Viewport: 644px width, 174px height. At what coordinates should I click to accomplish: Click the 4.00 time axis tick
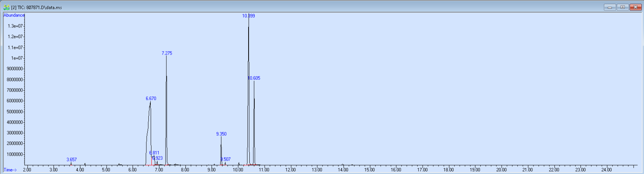pyautogui.click(x=80, y=170)
